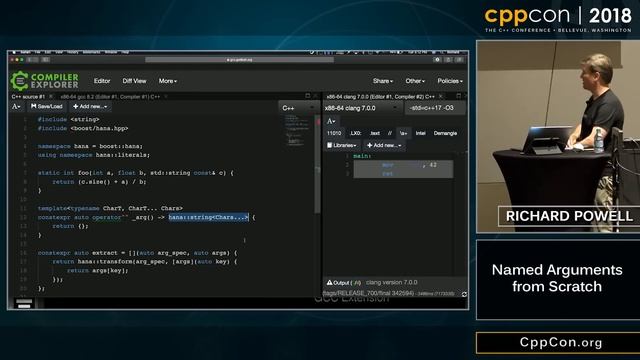Open the Diff View item
Image resolution: width=640 pixels, height=360 pixels.
tap(134, 81)
